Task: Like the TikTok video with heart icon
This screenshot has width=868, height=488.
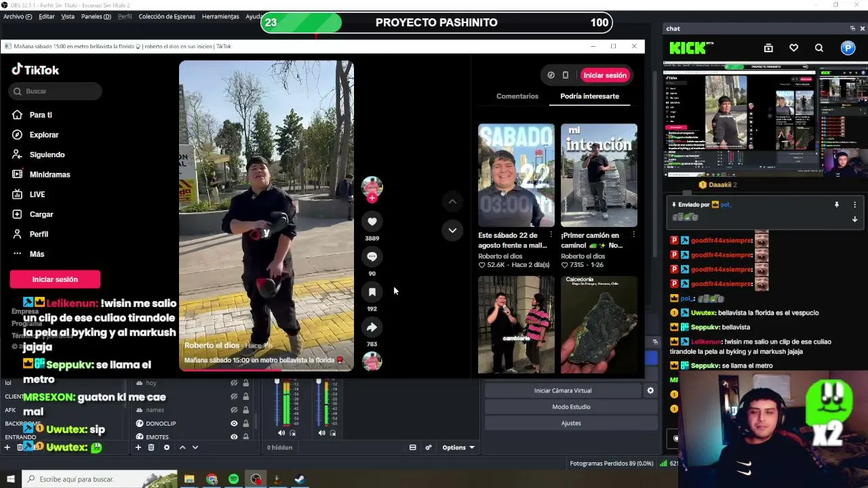Action: pos(372,221)
